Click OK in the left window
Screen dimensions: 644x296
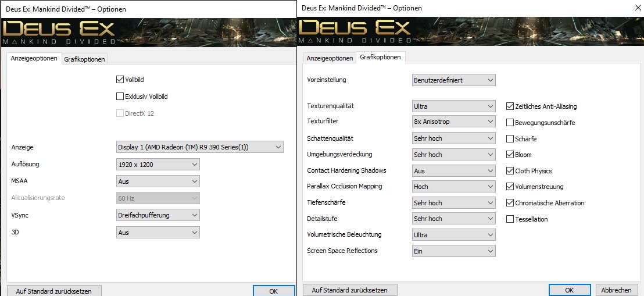(x=274, y=291)
